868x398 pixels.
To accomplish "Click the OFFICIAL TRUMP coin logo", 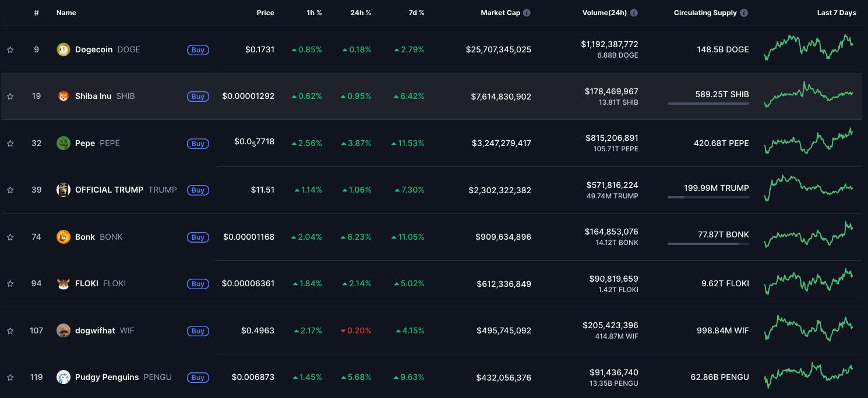I will [63, 190].
